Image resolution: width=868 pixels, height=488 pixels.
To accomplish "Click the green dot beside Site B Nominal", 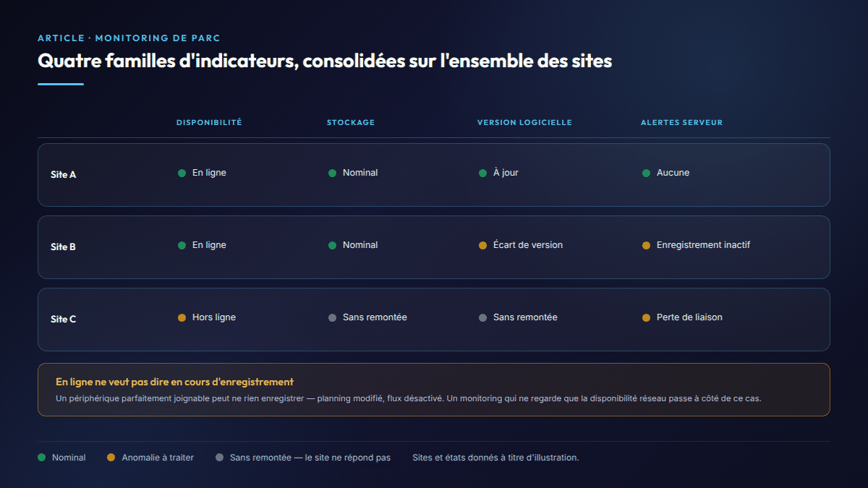I will coord(333,246).
